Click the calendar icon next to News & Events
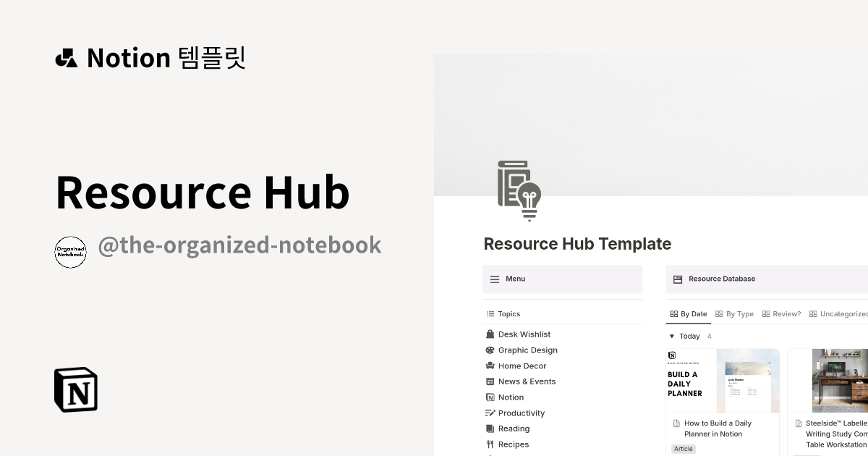The height and width of the screenshot is (456, 868). [x=490, y=381]
